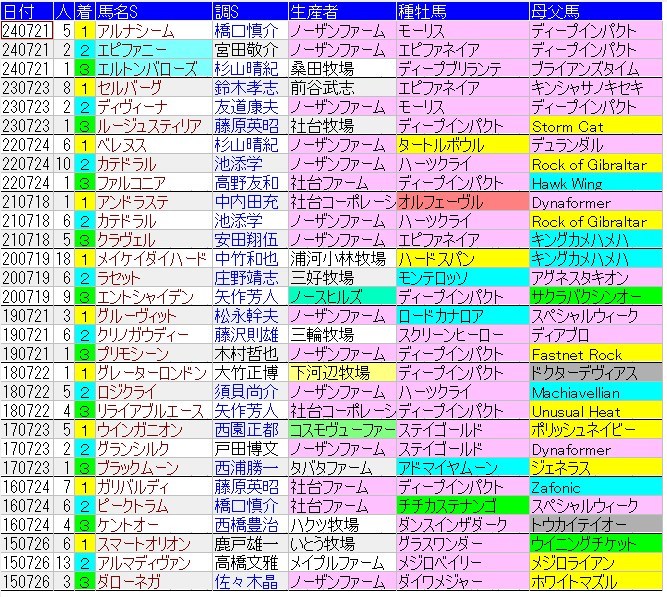Screen dimensions: 667x597
Task: Click horse グレーターロンドン
Action: tap(154, 373)
